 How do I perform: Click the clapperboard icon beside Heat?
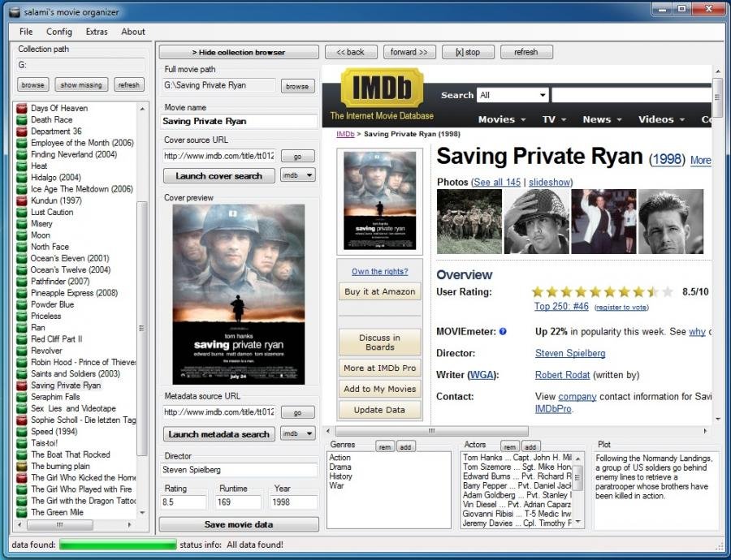(21, 166)
